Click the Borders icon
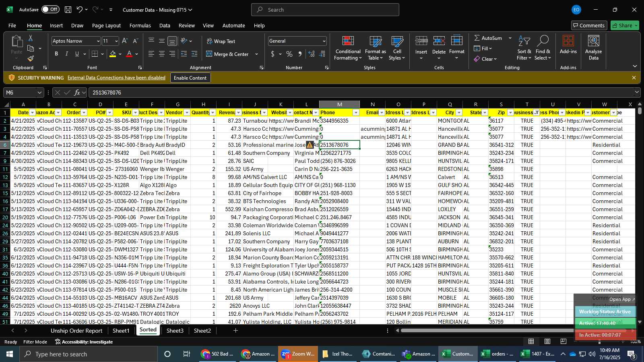Image resolution: width=644 pixels, height=362 pixels. [x=95, y=54]
